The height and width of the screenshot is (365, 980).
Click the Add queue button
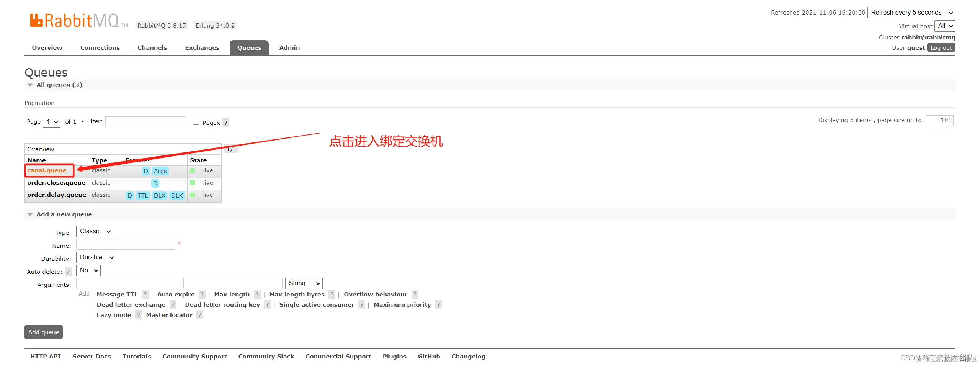44,332
